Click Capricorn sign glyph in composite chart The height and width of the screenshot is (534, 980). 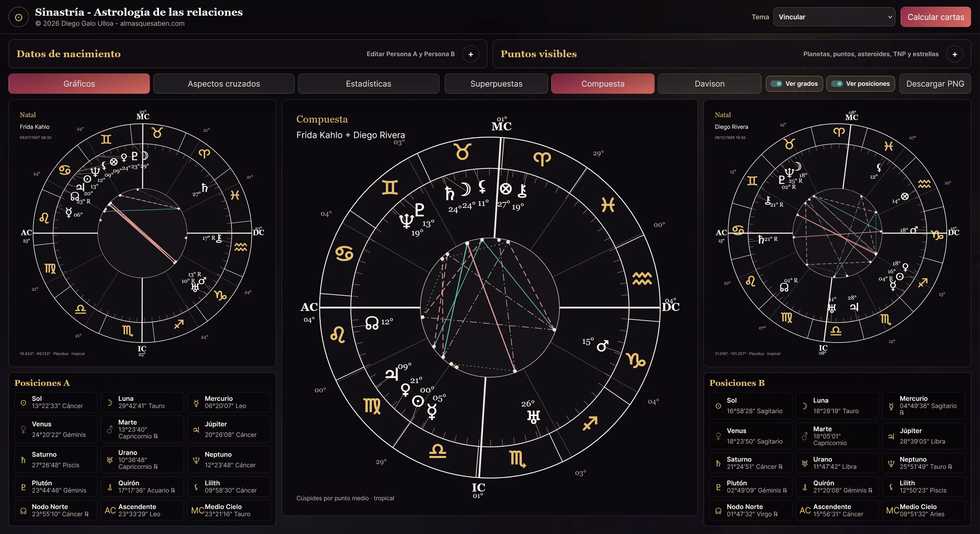[x=636, y=360]
